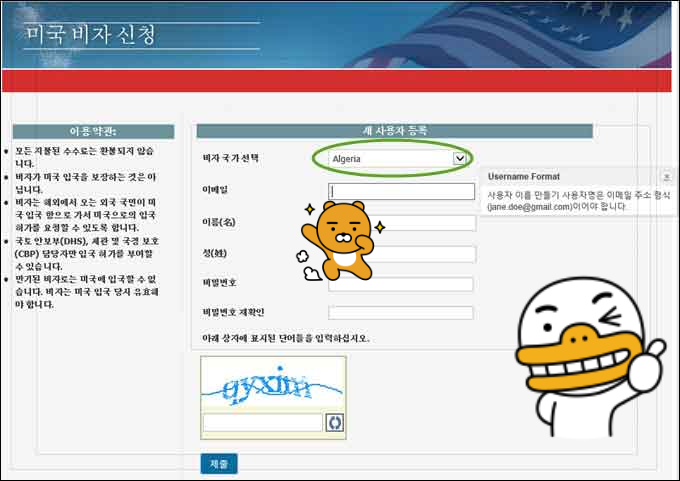Click the thumbs-up duck character sticker

click(x=590, y=357)
